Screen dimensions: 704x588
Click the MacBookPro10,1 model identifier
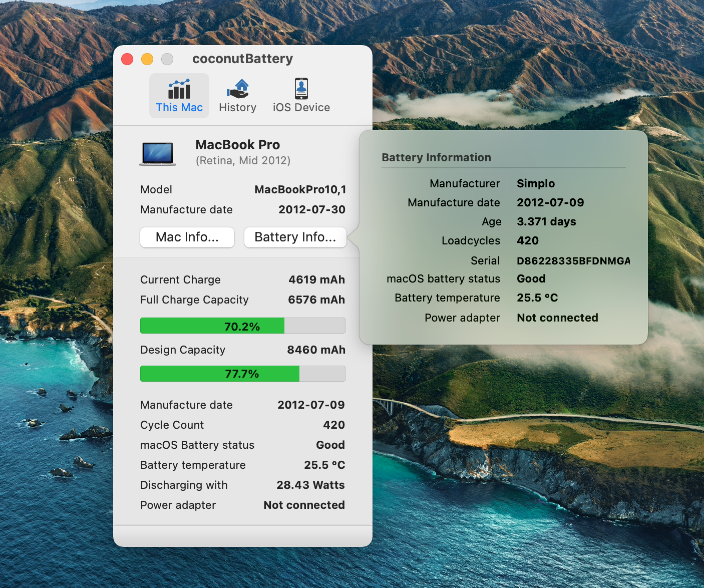(x=300, y=190)
